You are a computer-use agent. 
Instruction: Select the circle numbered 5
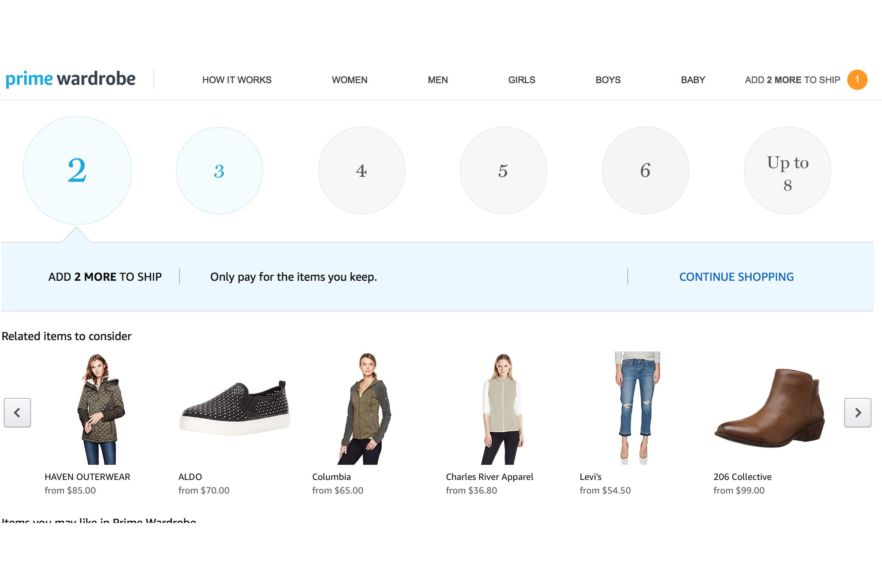coord(503,170)
